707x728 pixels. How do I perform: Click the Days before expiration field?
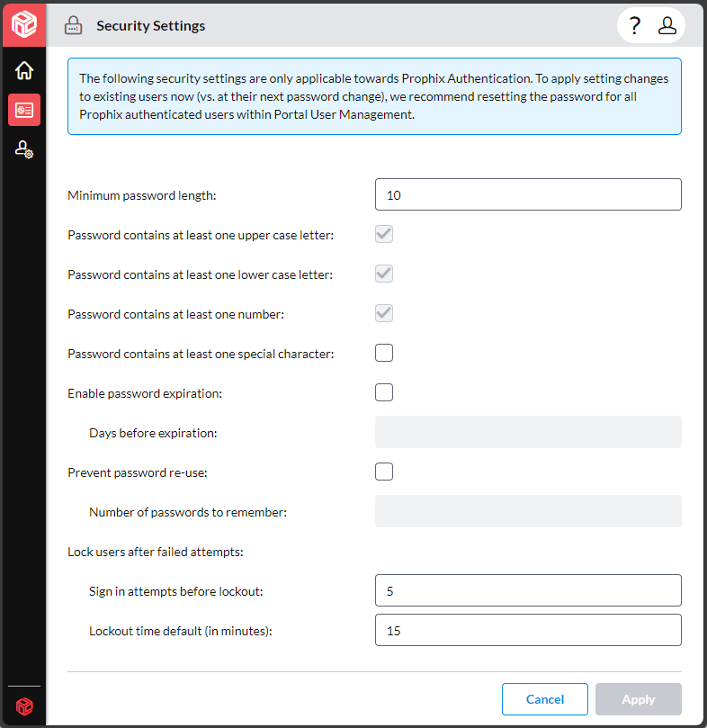(528, 432)
